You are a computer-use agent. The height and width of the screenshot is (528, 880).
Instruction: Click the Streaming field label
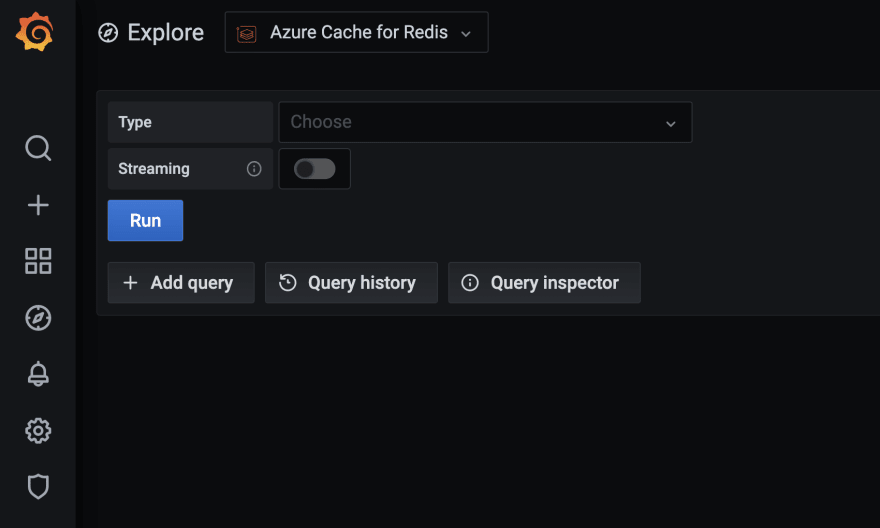pyautogui.click(x=154, y=168)
